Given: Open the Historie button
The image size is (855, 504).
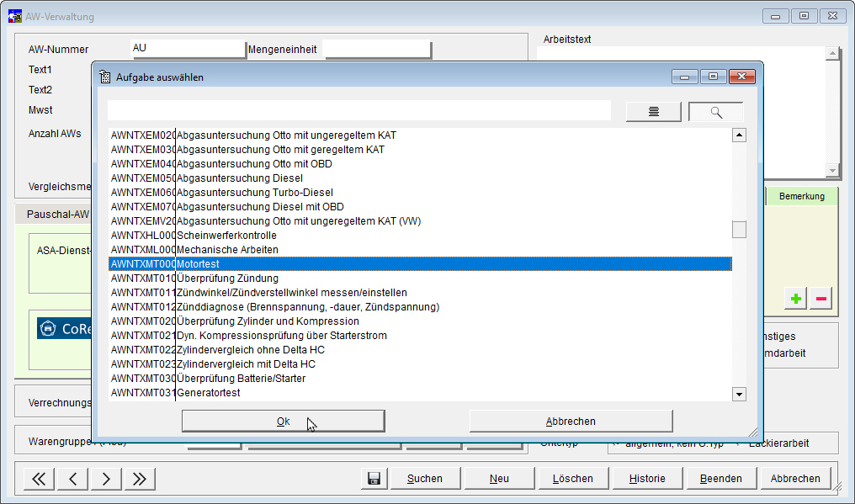Looking at the screenshot, I should tap(647, 479).
